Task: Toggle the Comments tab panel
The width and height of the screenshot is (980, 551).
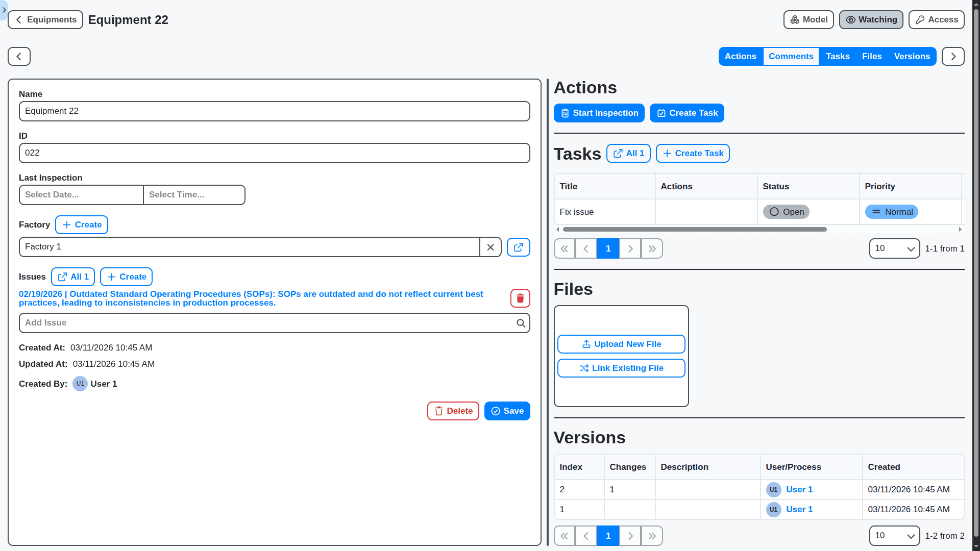Action: click(791, 57)
